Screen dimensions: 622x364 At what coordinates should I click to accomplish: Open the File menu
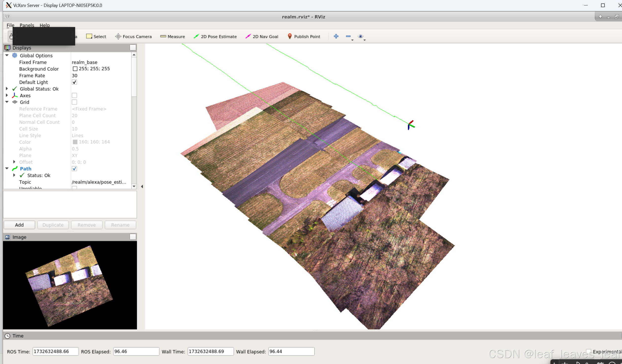coord(10,25)
